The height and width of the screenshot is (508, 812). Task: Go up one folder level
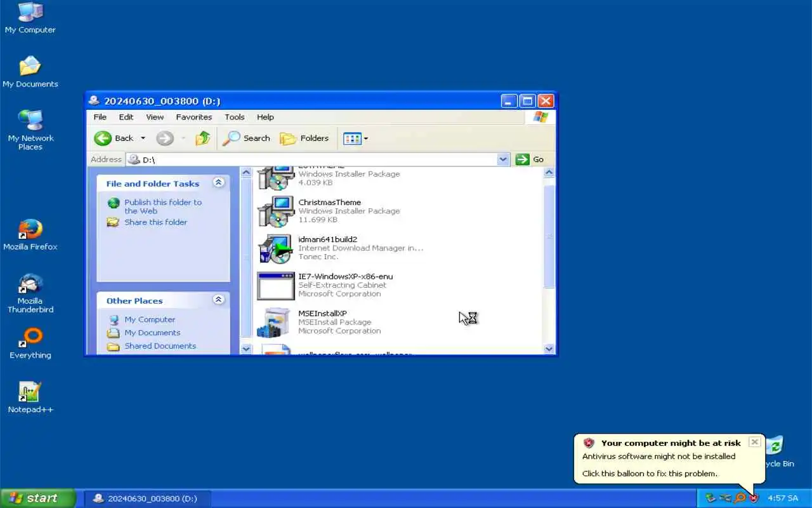[203, 138]
